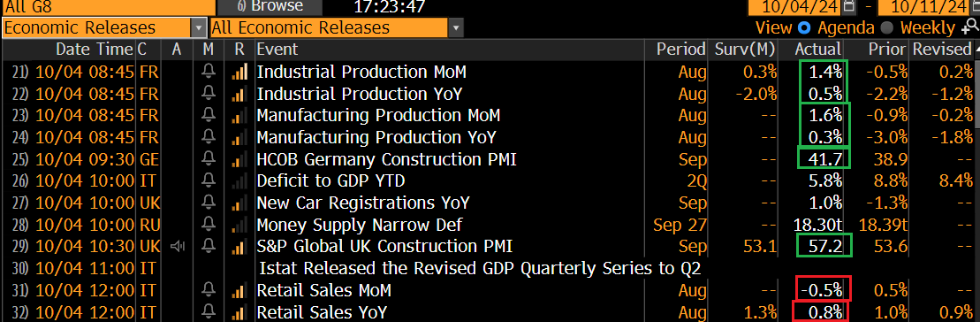The width and height of the screenshot is (980, 322).
Task: Click settings icon beside Weekly view
Action: coord(968,27)
